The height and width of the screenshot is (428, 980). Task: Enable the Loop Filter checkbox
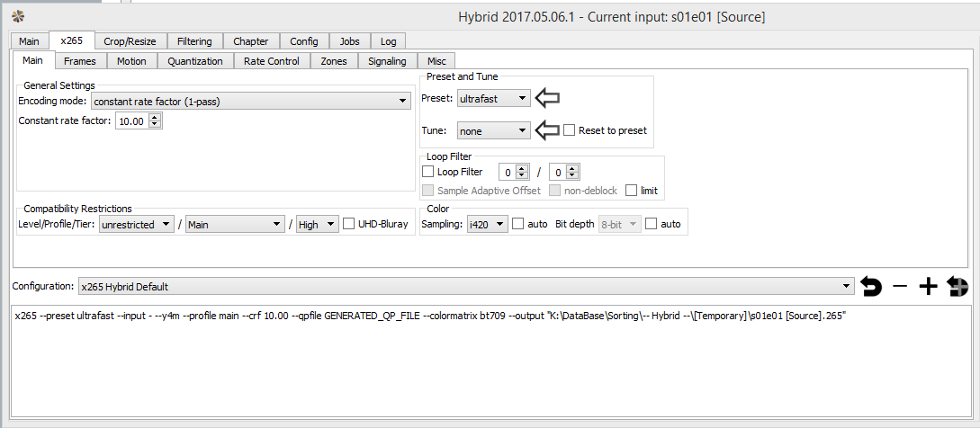click(428, 171)
